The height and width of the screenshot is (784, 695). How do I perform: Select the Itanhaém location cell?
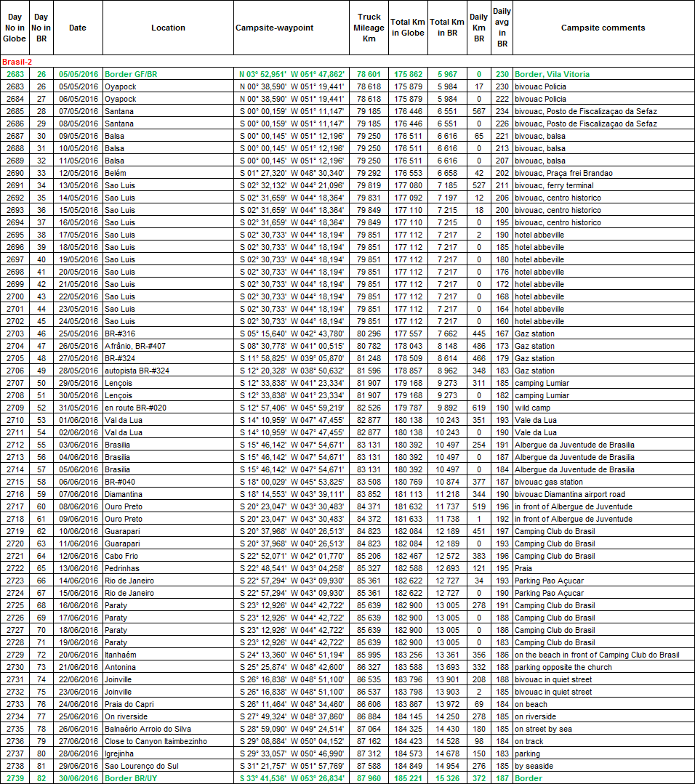click(x=121, y=655)
